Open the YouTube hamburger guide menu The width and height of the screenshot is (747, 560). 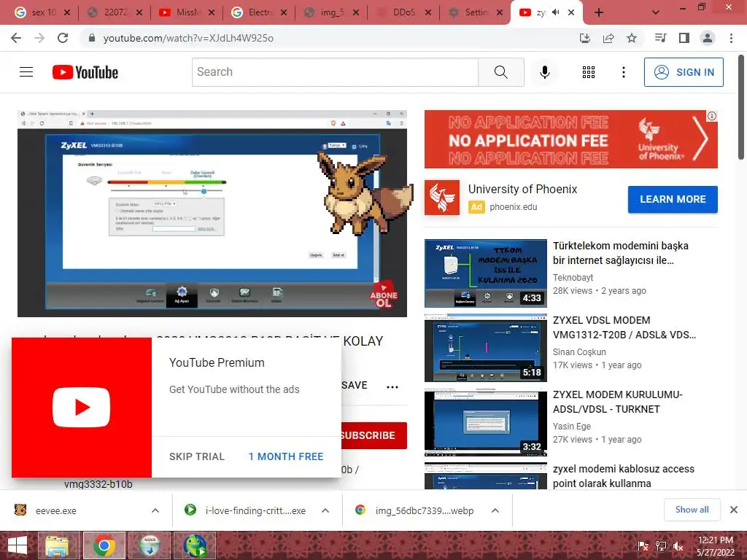26,72
